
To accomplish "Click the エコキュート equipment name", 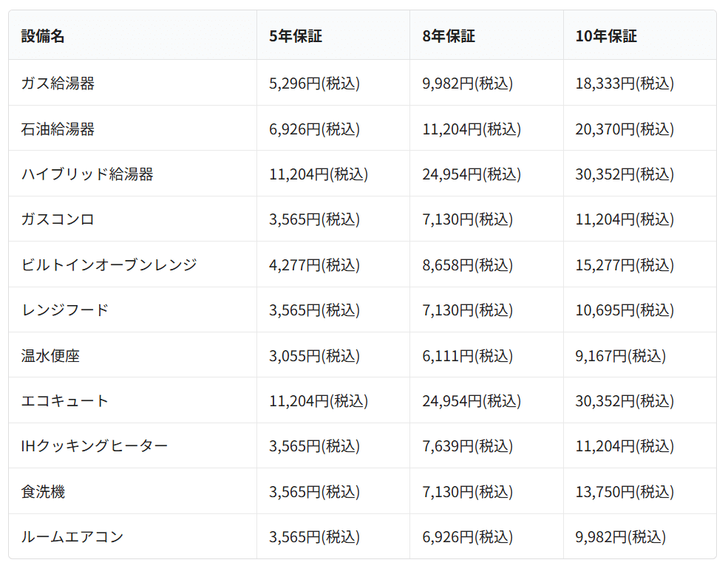I will [65, 401].
